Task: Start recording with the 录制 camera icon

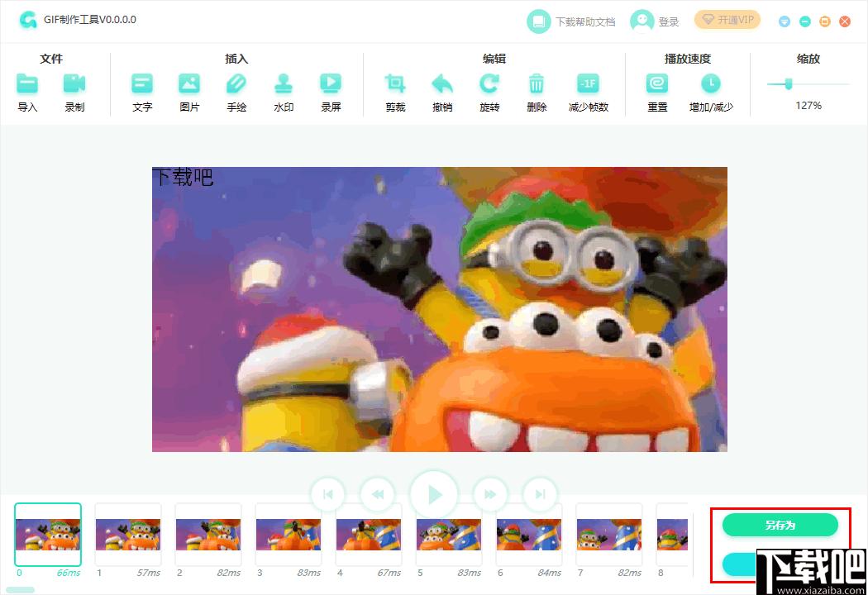Action: (x=74, y=84)
